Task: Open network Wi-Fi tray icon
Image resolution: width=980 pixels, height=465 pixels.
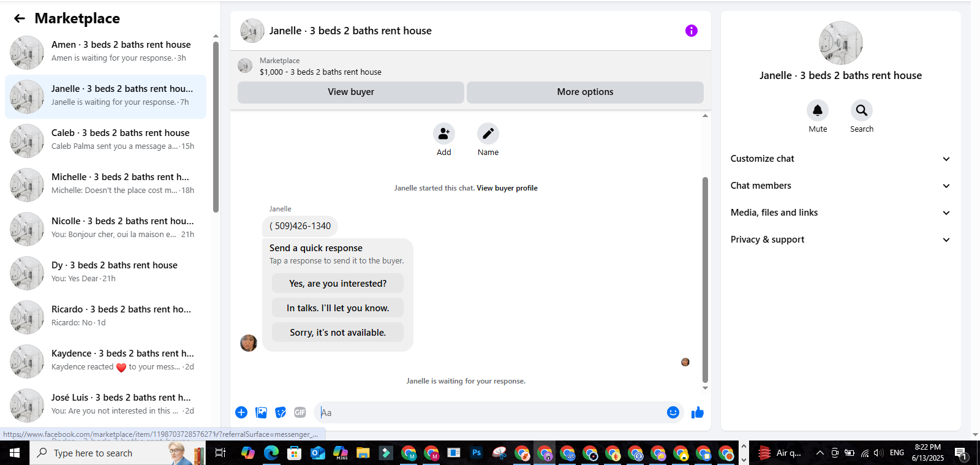Action: coord(864,453)
